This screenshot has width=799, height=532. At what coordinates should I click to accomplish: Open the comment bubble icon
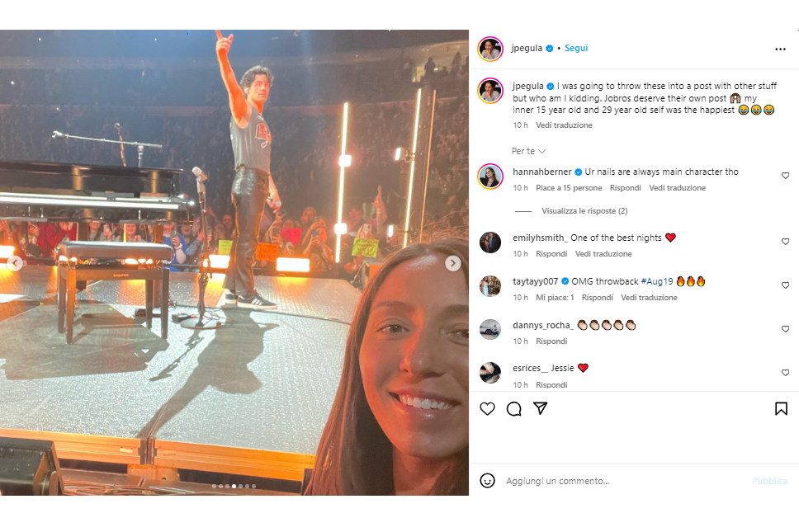click(514, 408)
